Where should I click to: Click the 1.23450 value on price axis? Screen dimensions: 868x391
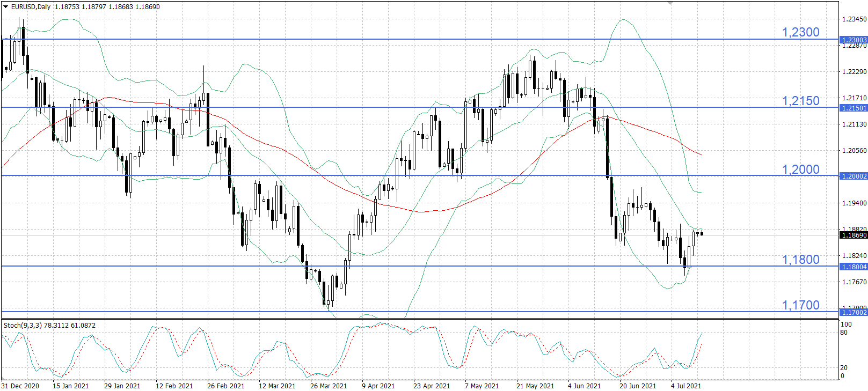854,19
